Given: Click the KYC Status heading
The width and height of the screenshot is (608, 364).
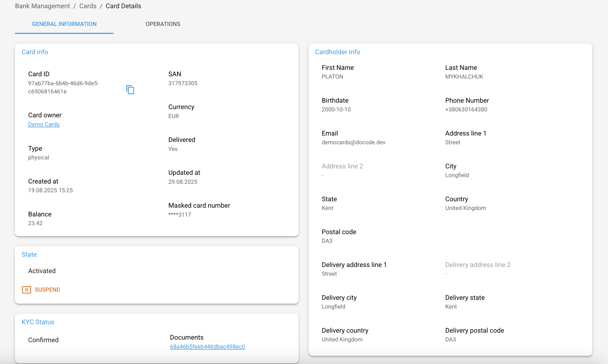Looking at the screenshot, I should click(x=38, y=322).
